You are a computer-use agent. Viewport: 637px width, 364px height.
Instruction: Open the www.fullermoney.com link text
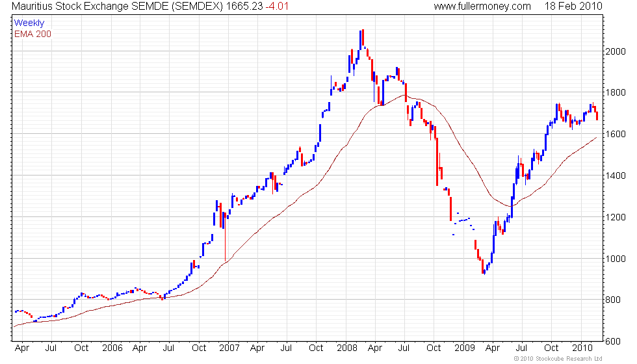(482, 6)
